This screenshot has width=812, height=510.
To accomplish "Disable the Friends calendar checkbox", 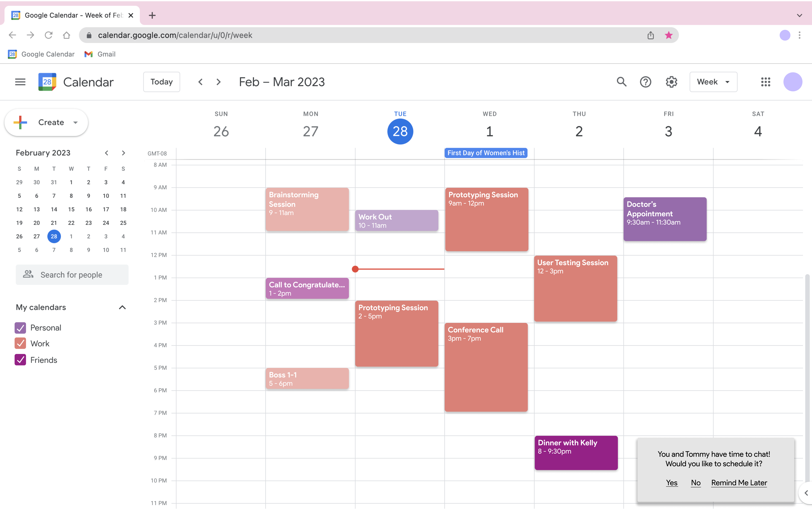I will 20,360.
